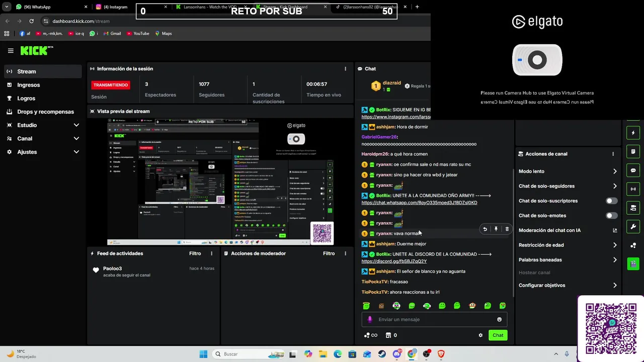Image resolution: width=644 pixels, height=362 pixels.
Task: Click the document page sidebar icon
Action: [633, 152]
